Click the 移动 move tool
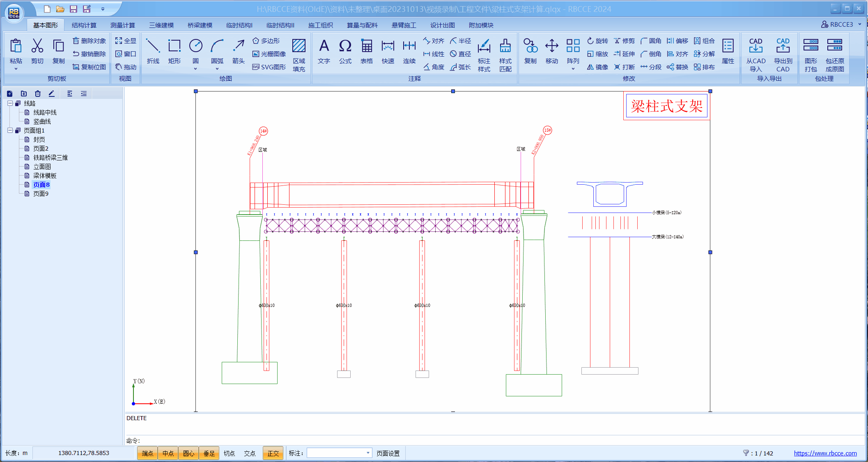868x462 pixels. click(552, 52)
